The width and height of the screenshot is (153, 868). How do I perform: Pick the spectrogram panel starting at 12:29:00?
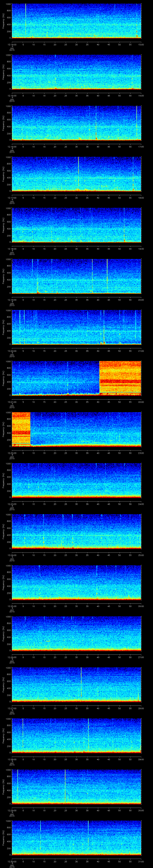click(76, 786)
